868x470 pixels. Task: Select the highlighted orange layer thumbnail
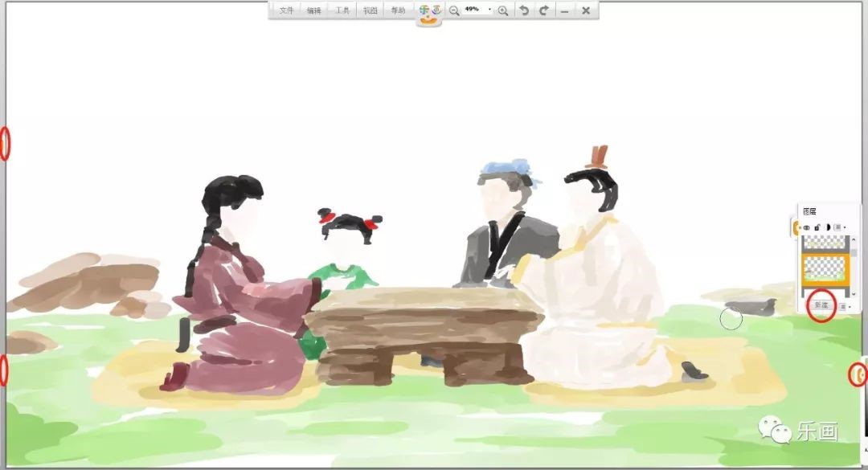click(x=825, y=268)
